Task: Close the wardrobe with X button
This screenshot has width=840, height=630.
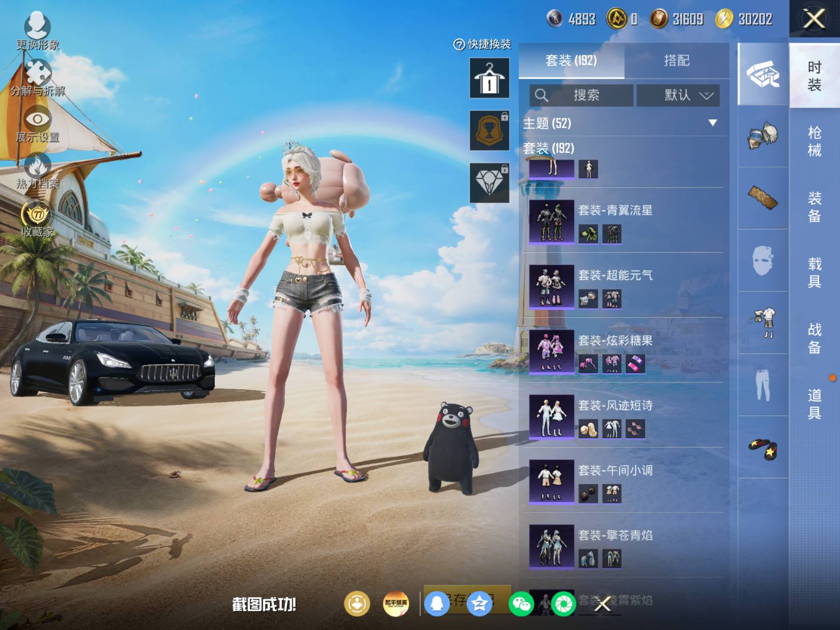Action: (x=814, y=19)
